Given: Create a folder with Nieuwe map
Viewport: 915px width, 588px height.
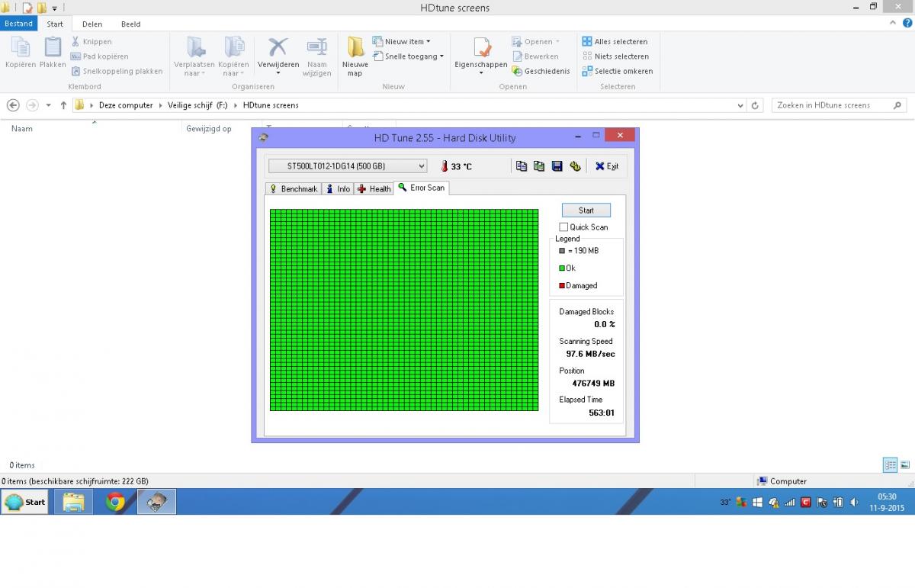Looking at the screenshot, I should click(355, 57).
